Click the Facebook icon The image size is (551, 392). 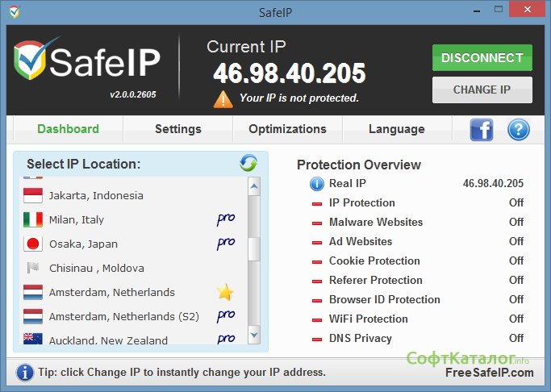(x=482, y=129)
